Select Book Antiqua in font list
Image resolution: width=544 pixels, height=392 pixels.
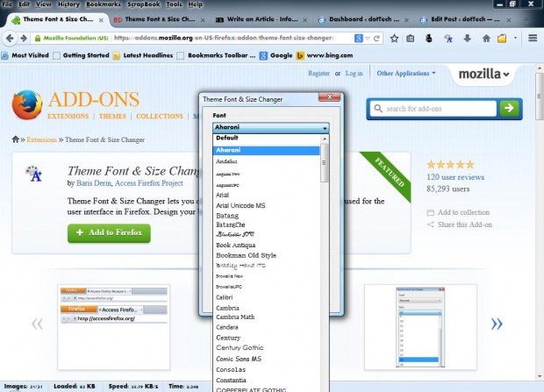point(266,245)
